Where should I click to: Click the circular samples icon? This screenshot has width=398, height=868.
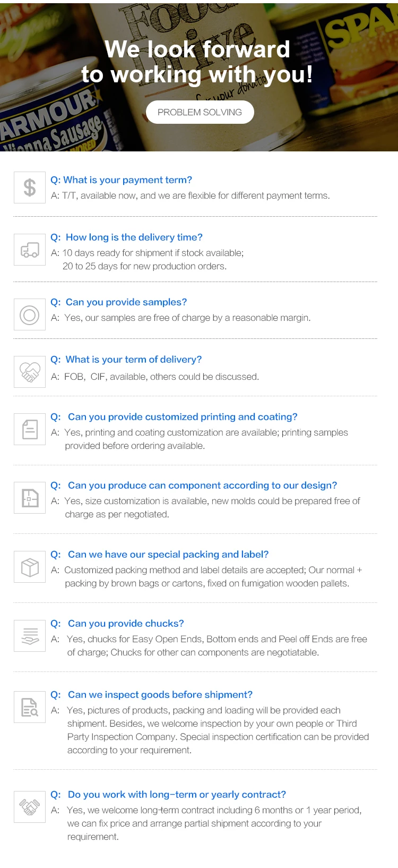(x=30, y=315)
